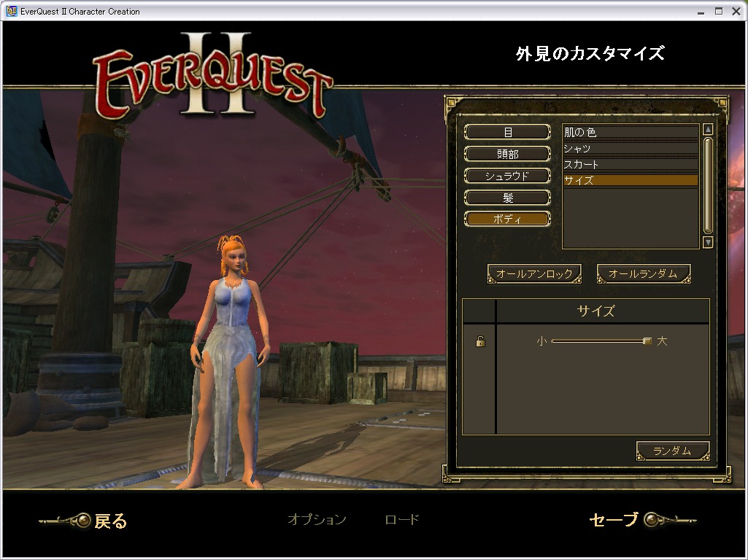Minimize the Character Creation window
Image resolution: width=748 pixels, height=560 pixels.
pos(701,12)
